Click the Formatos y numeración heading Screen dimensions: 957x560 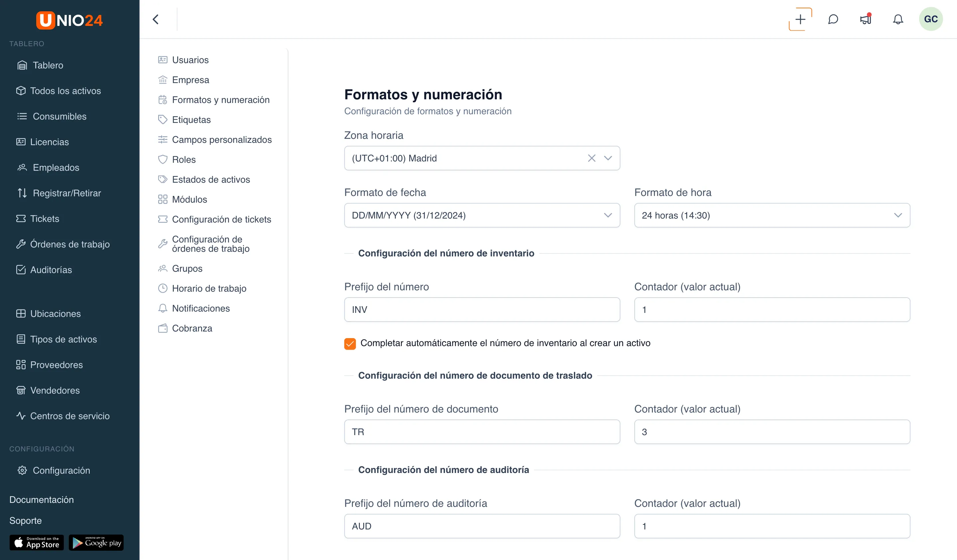tap(423, 95)
